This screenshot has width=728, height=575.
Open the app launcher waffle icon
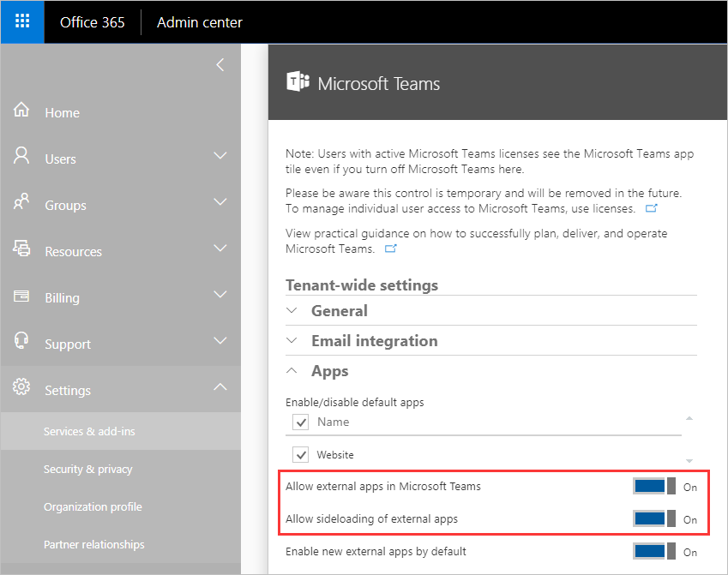(22, 21)
